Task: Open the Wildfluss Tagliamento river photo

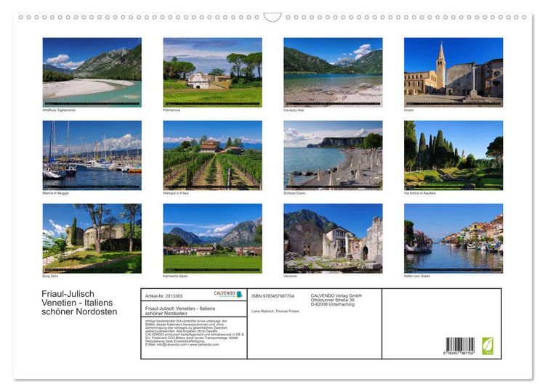Action: click(92, 72)
